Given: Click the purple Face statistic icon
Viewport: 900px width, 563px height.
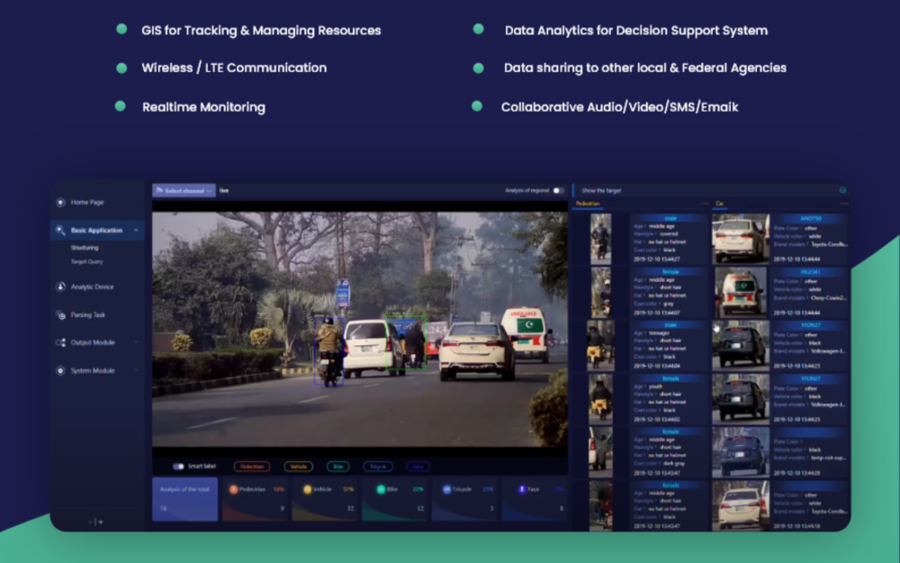Looking at the screenshot, I should (x=522, y=490).
